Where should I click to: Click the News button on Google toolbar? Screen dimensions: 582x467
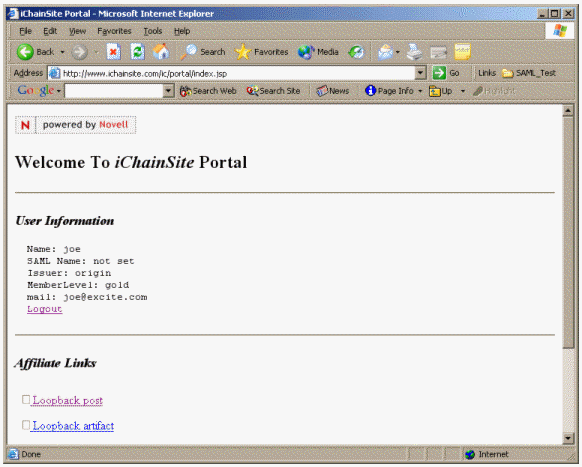333,91
